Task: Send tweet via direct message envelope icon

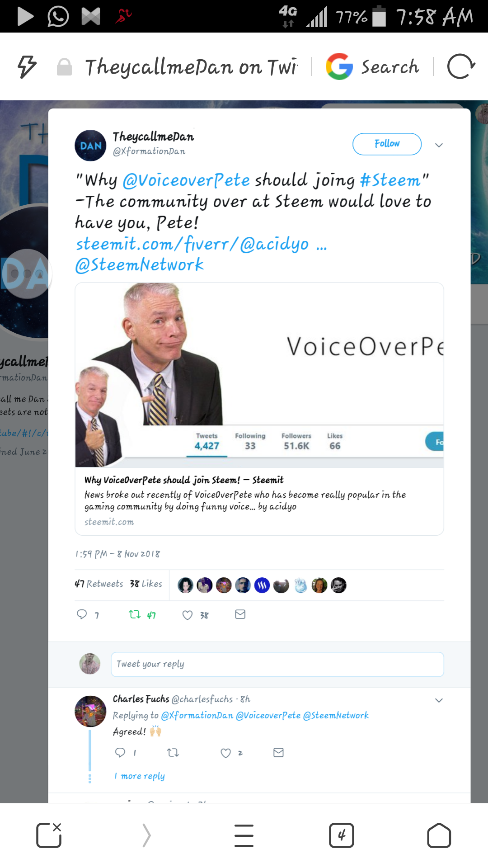Action: 240,614
